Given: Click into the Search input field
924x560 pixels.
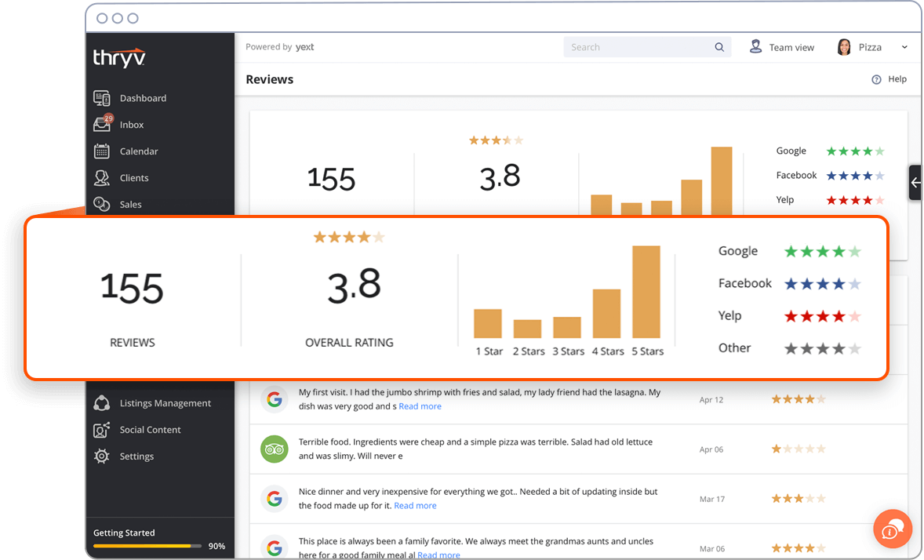Looking at the screenshot, I should tap(647, 47).
